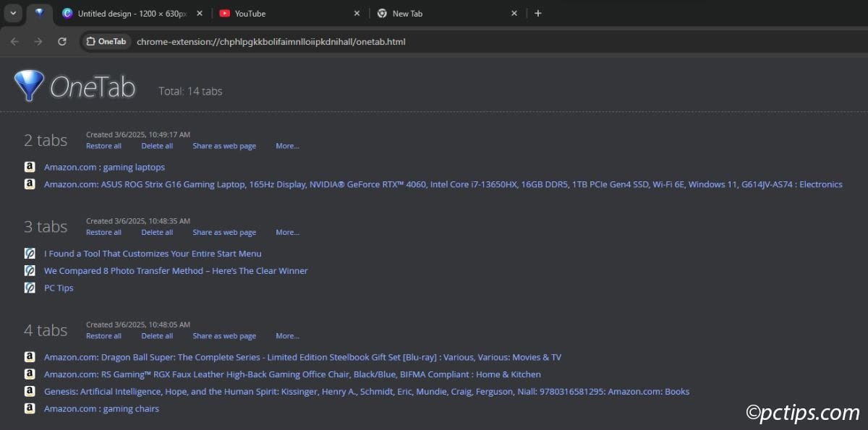Click the pinned tab icon at the far left
Image resolution: width=868 pixels, height=430 pixels.
coord(40,13)
